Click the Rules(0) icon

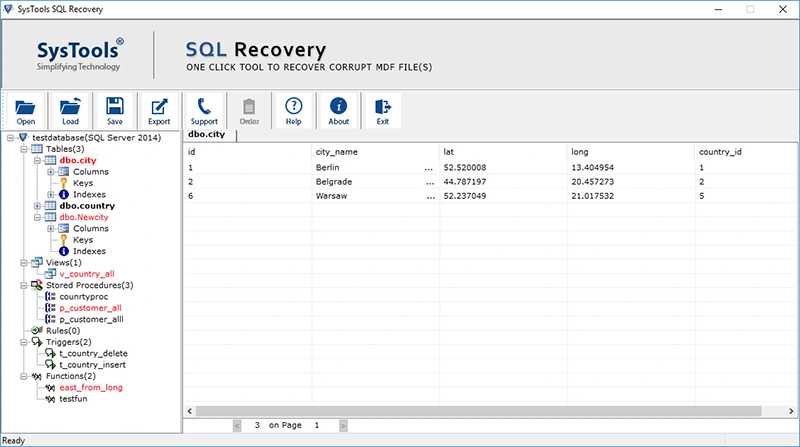[x=37, y=330]
